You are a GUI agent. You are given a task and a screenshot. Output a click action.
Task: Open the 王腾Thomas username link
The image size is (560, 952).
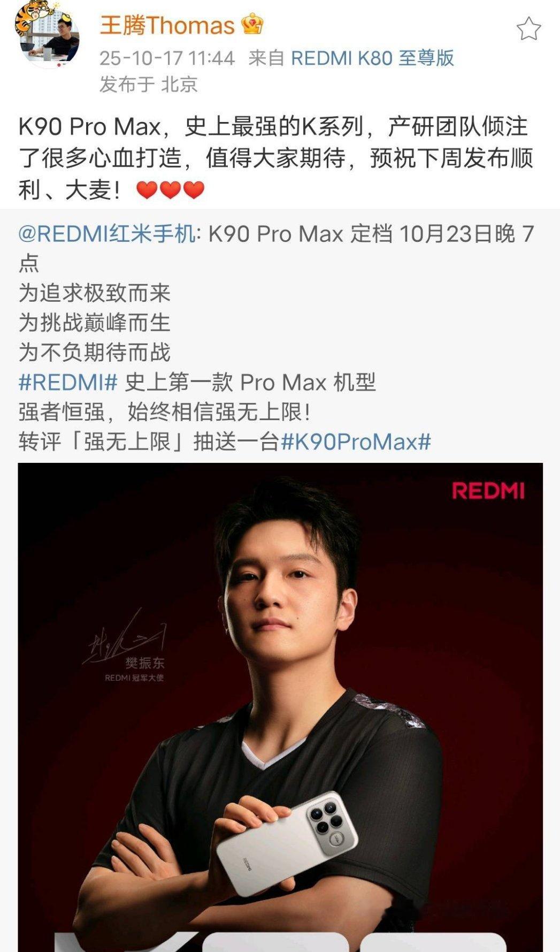pyautogui.click(x=167, y=25)
